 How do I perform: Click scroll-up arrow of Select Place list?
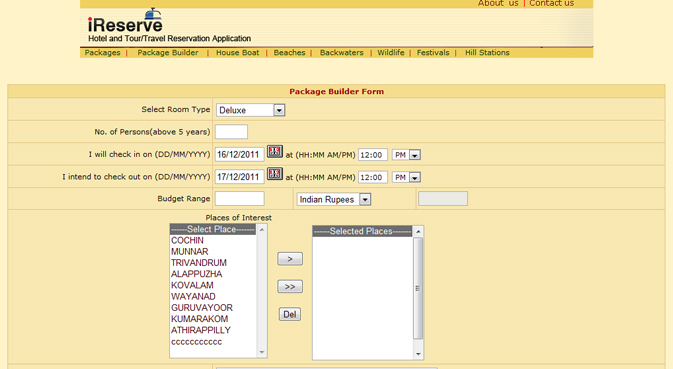pyautogui.click(x=262, y=230)
